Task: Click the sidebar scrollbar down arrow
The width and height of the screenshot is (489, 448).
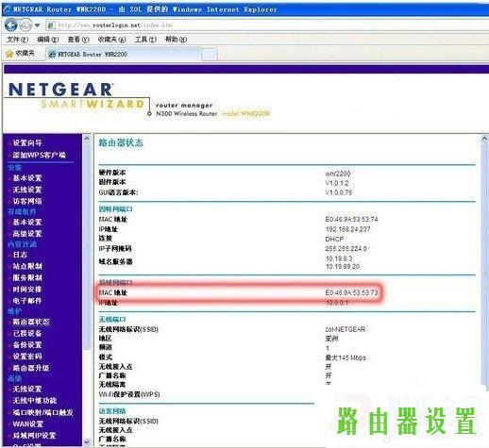Action: point(87,442)
